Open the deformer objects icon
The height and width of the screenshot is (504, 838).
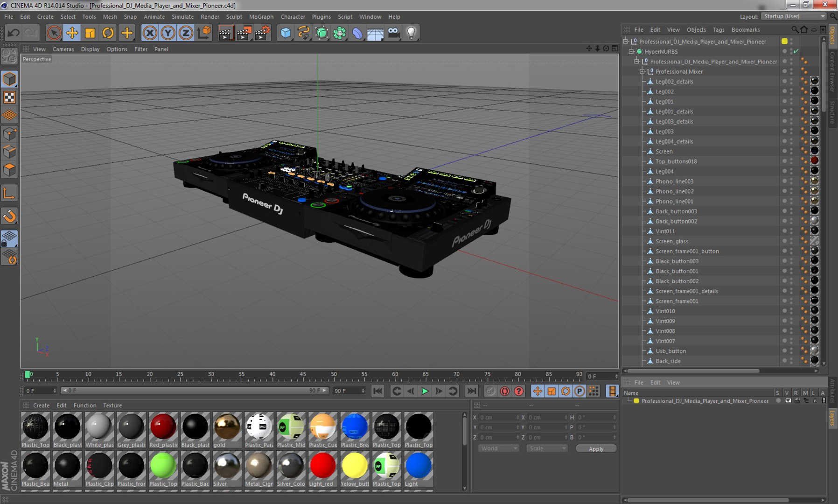coord(357,33)
